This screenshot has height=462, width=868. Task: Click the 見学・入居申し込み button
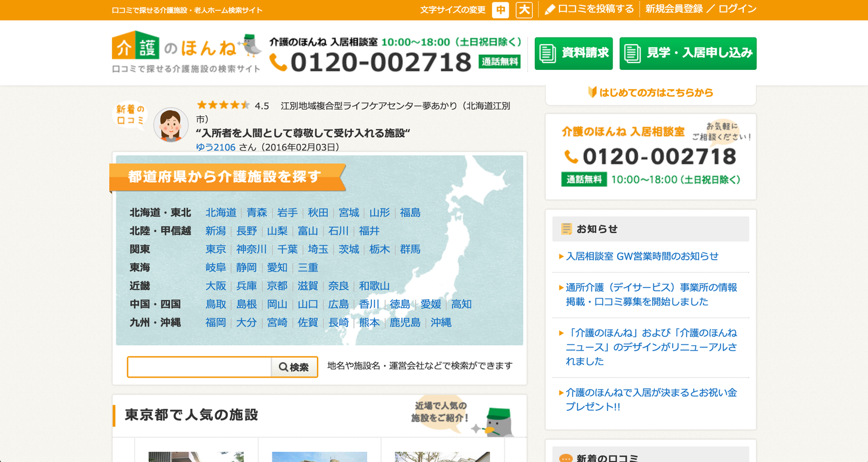pos(688,54)
